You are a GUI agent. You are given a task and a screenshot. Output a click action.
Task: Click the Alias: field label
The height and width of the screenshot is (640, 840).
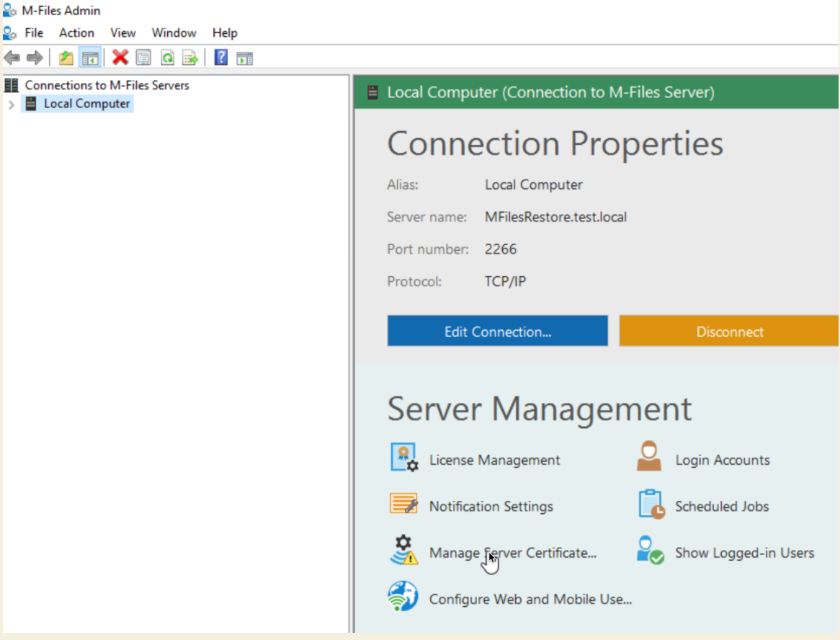(403, 185)
